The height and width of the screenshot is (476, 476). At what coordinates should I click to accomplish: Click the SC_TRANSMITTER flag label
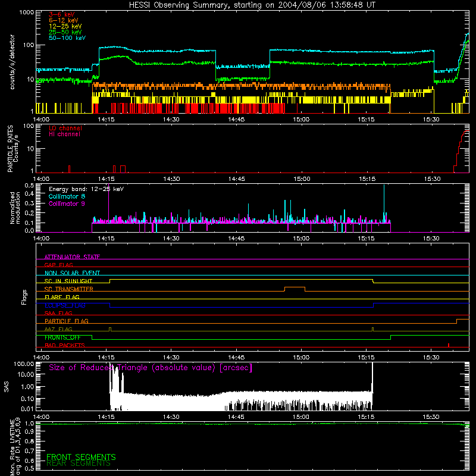[x=69, y=289]
